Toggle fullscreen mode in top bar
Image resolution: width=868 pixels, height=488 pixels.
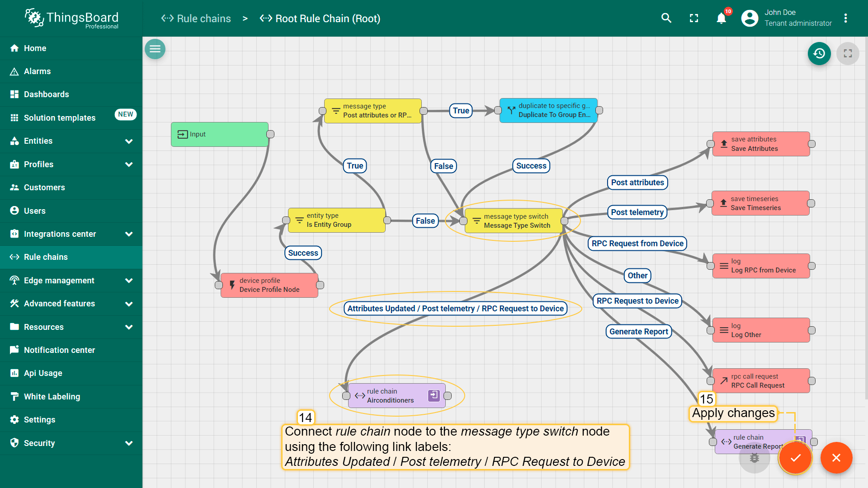pos(694,18)
